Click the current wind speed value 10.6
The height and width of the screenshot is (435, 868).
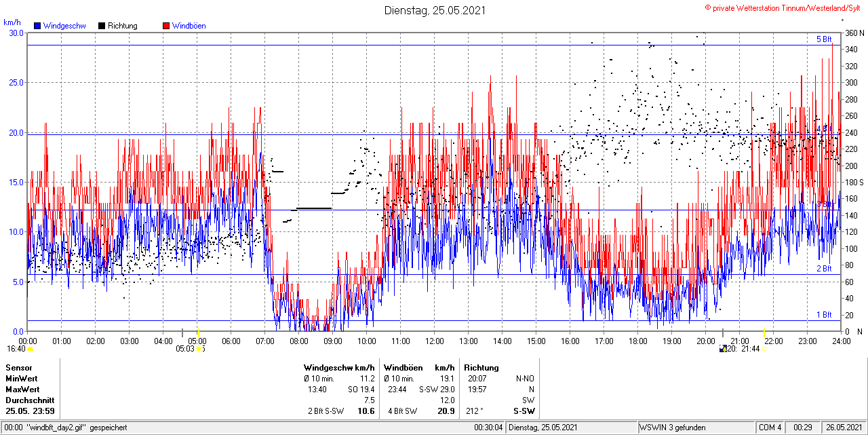366,411
